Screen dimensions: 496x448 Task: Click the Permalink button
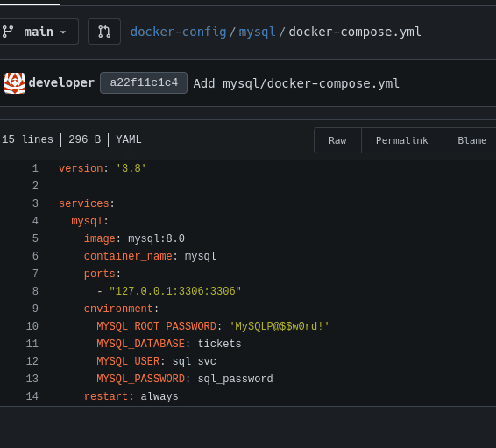[401, 140]
